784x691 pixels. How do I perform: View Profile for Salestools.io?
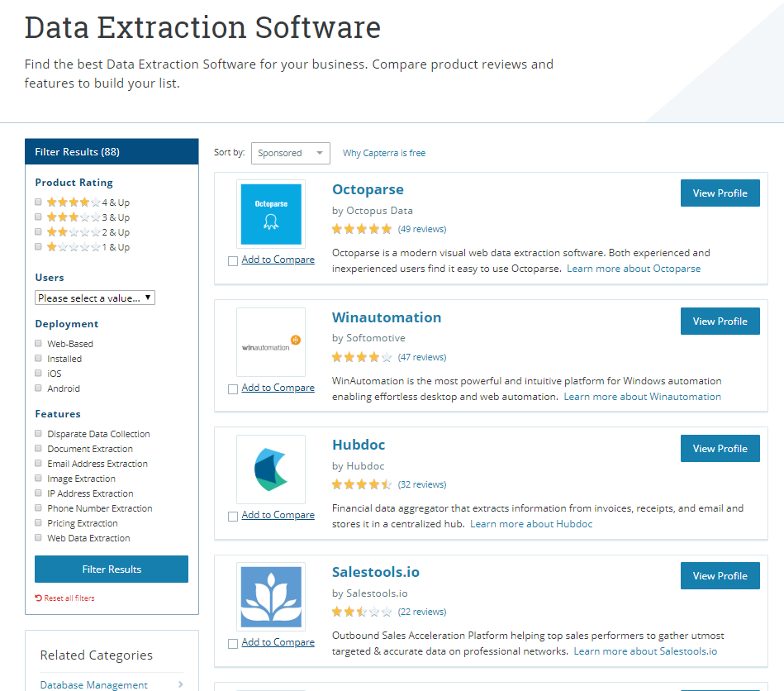(720, 575)
